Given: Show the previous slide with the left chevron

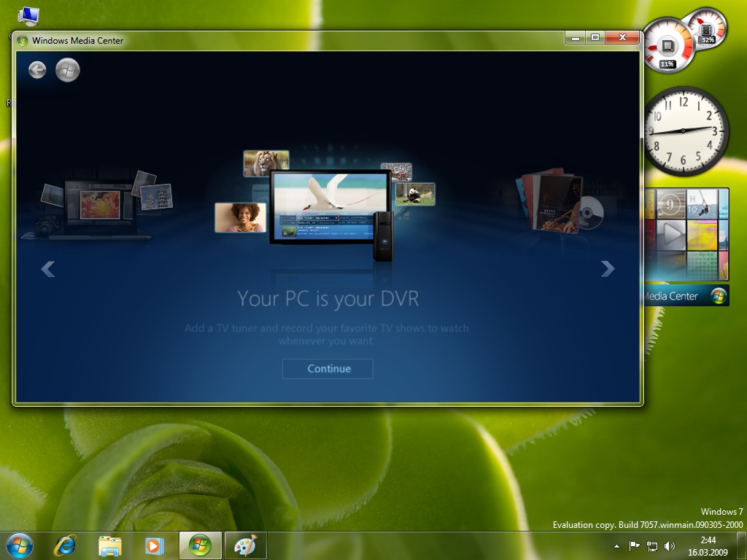Looking at the screenshot, I should 47,269.
